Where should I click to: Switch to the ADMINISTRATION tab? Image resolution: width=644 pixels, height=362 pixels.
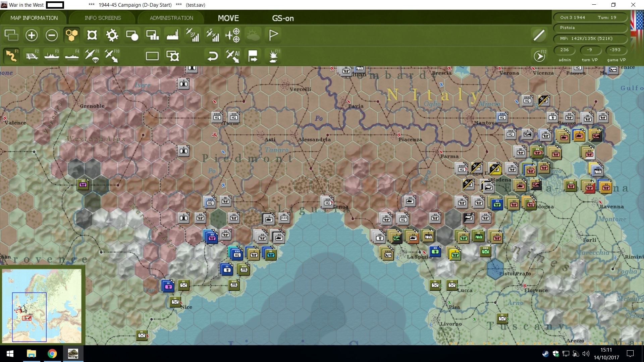click(171, 18)
